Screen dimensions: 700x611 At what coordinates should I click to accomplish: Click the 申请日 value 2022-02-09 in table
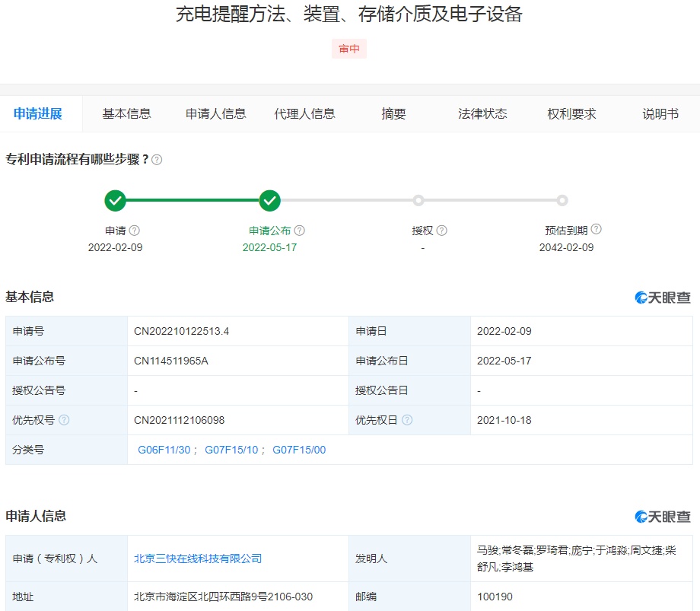pos(504,331)
